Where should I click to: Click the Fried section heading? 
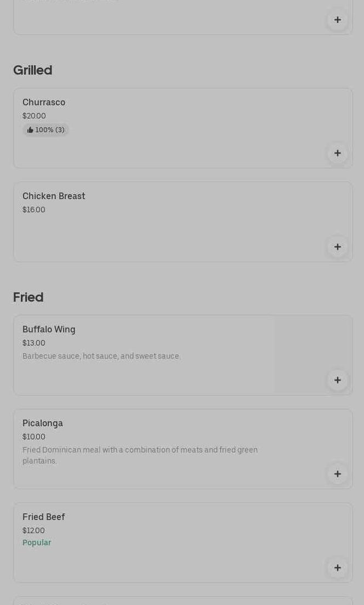tap(29, 297)
